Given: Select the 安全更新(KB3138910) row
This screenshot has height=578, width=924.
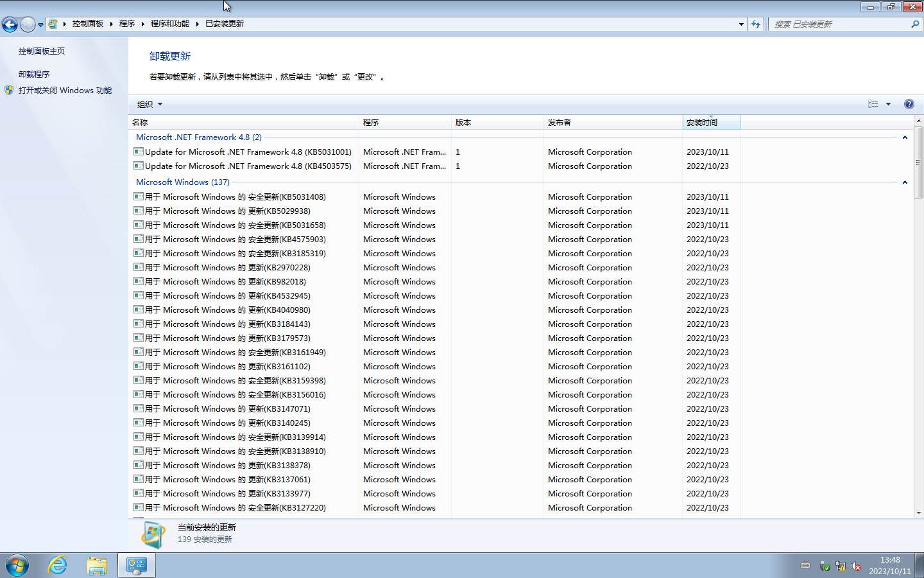Looking at the screenshot, I should tap(434, 451).
